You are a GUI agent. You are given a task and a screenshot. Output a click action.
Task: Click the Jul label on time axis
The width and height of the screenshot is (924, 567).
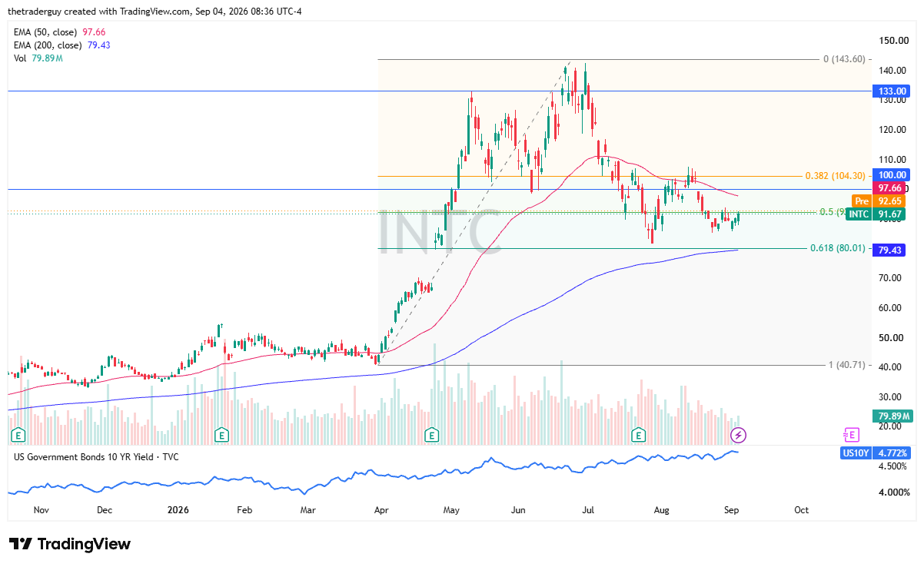588,510
